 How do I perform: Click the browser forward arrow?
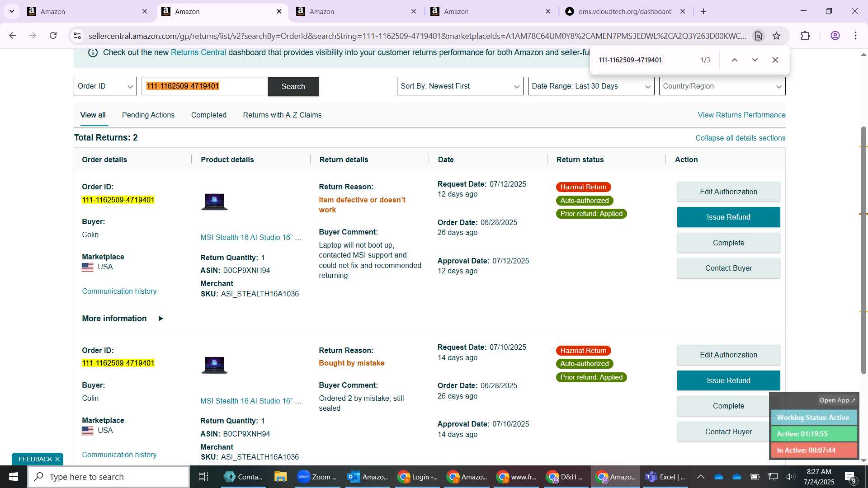33,36
